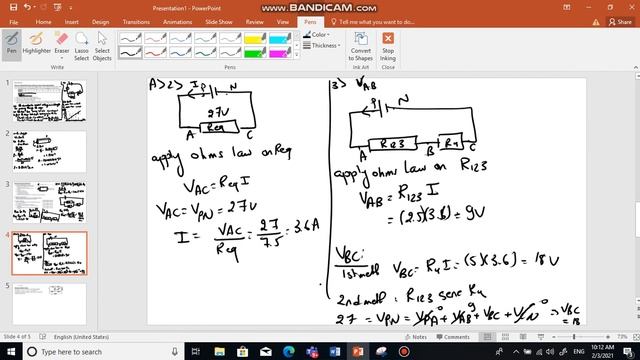Open the Animations tab
The image size is (640, 360).
pos(177,22)
